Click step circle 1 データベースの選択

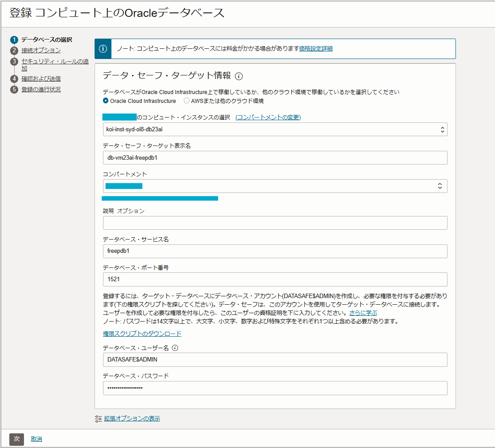14,39
